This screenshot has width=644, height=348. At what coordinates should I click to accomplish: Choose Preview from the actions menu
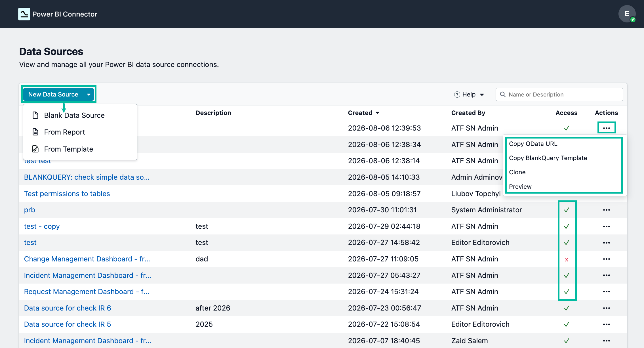coord(520,186)
